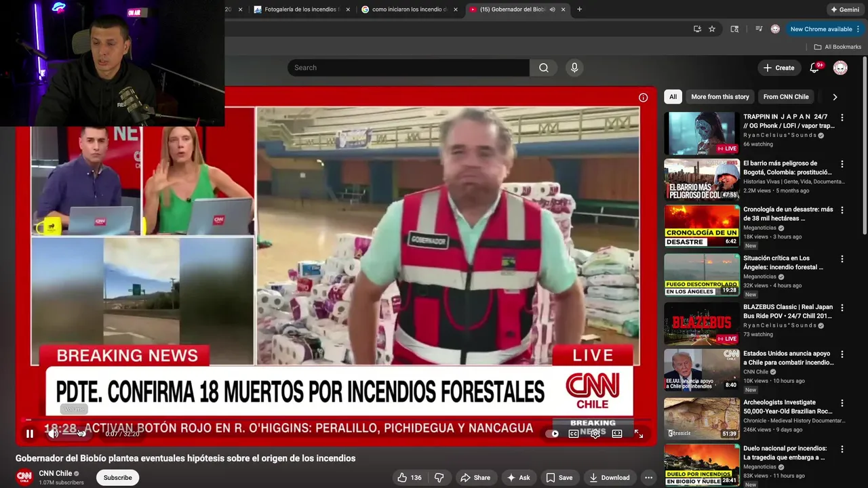Open YouTube notifications bell
Screen dimensions: 868x488
pyautogui.click(x=815, y=68)
